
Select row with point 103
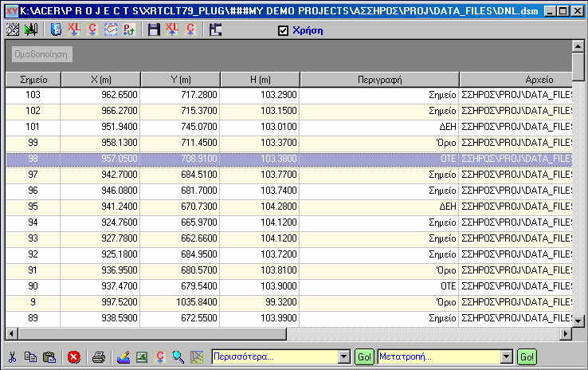pyautogui.click(x=288, y=96)
